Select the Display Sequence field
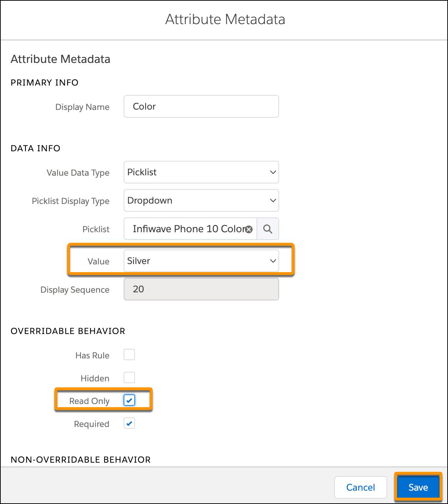Viewport: 448px width, 504px height. pos(201,289)
